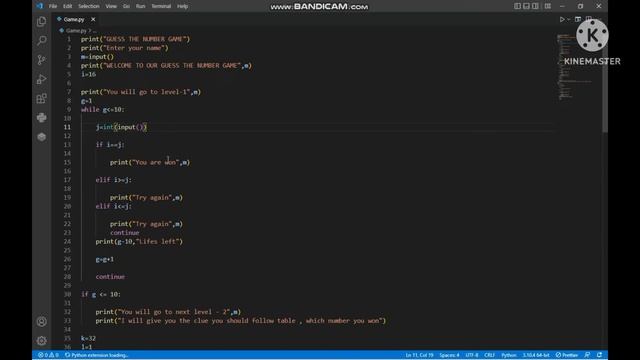640x360 pixels.
Task: Open the Run and Debug view
Action: point(41,79)
